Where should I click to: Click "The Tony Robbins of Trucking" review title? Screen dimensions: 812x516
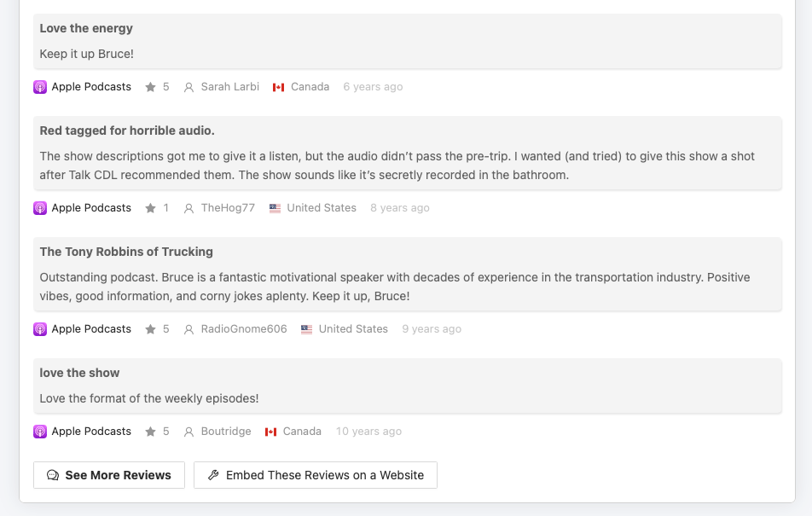click(126, 252)
